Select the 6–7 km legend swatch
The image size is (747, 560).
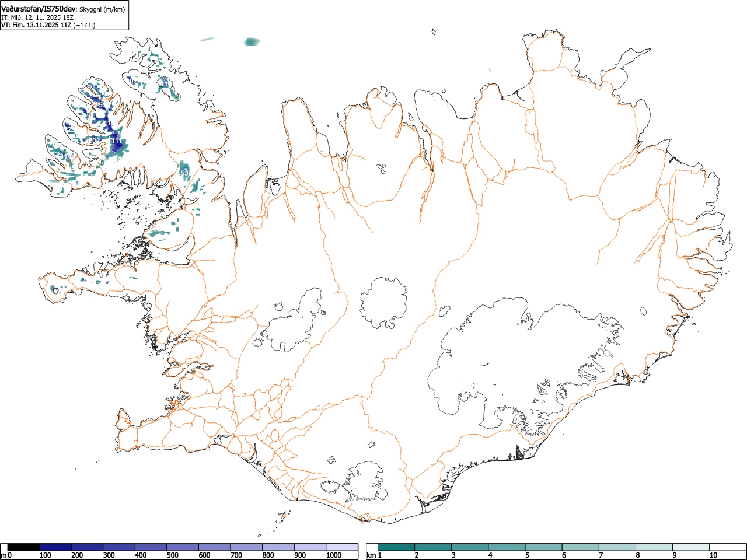coord(581,547)
